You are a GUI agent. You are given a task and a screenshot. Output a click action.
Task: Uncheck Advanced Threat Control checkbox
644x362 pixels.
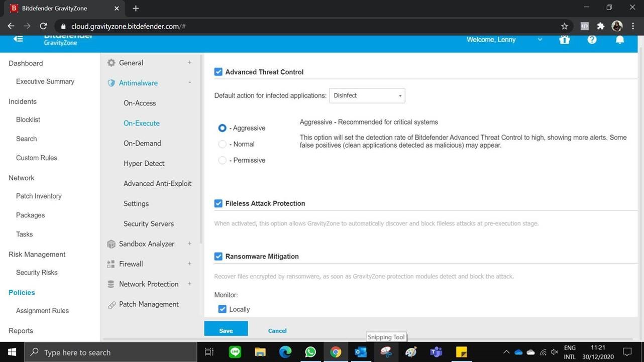pos(219,72)
